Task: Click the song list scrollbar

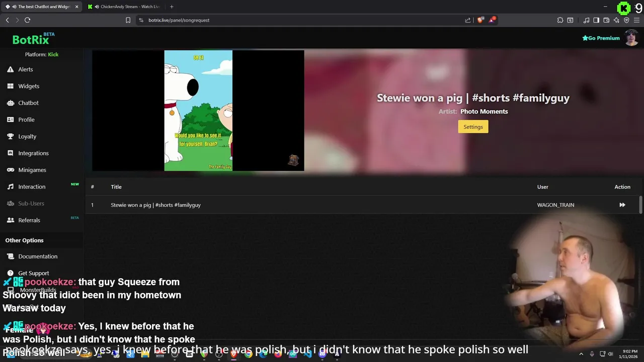Action: [x=640, y=205]
